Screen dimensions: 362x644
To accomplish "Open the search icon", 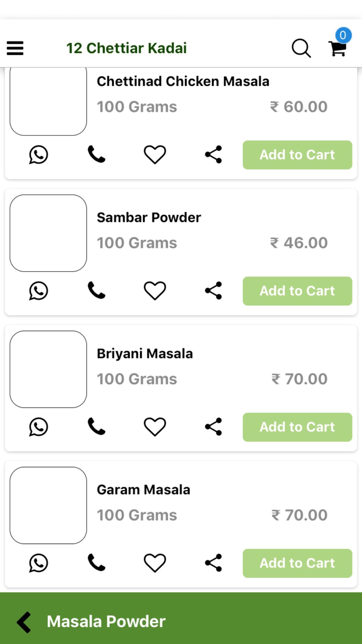I will pyautogui.click(x=301, y=48).
